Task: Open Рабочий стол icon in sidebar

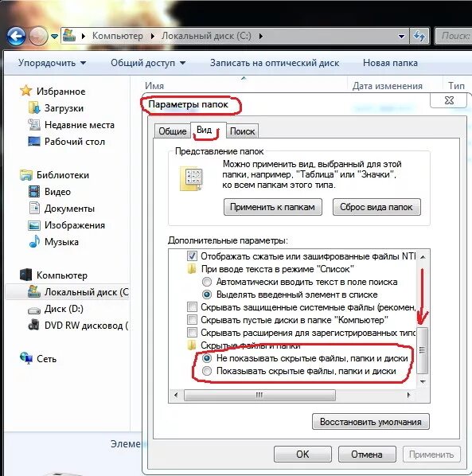Action: pos(34,142)
